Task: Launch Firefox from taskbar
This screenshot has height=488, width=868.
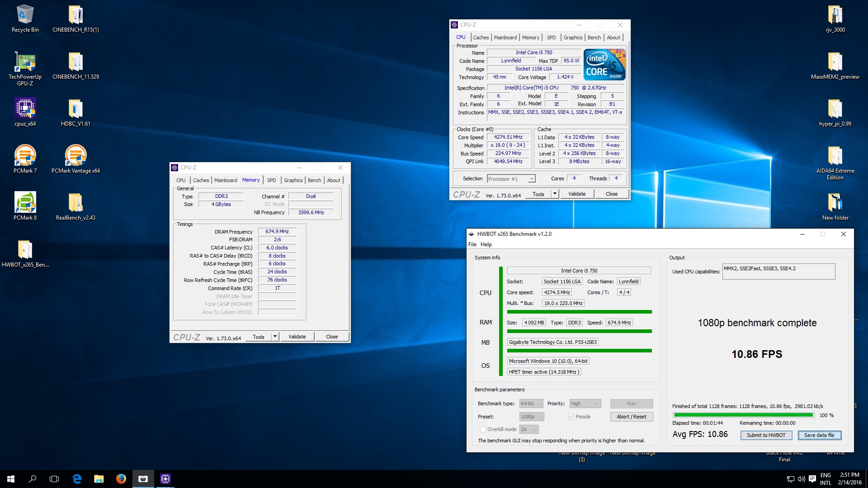Action: point(121,479)
